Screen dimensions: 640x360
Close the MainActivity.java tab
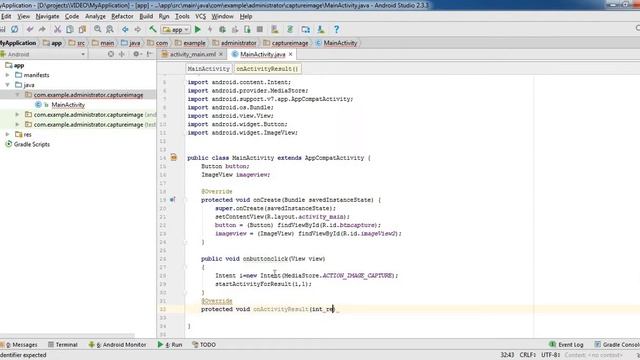click(291, 54)
